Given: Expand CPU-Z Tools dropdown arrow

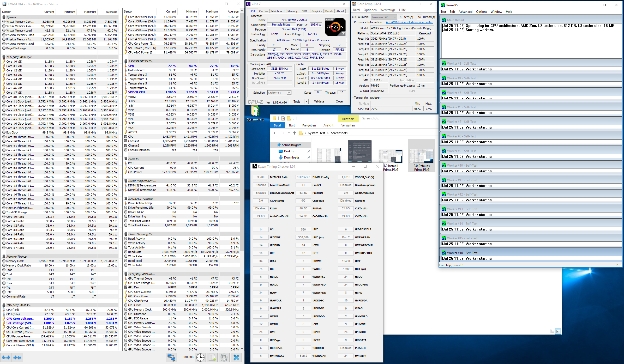Looking at the screenshot, I should point(306,101).
